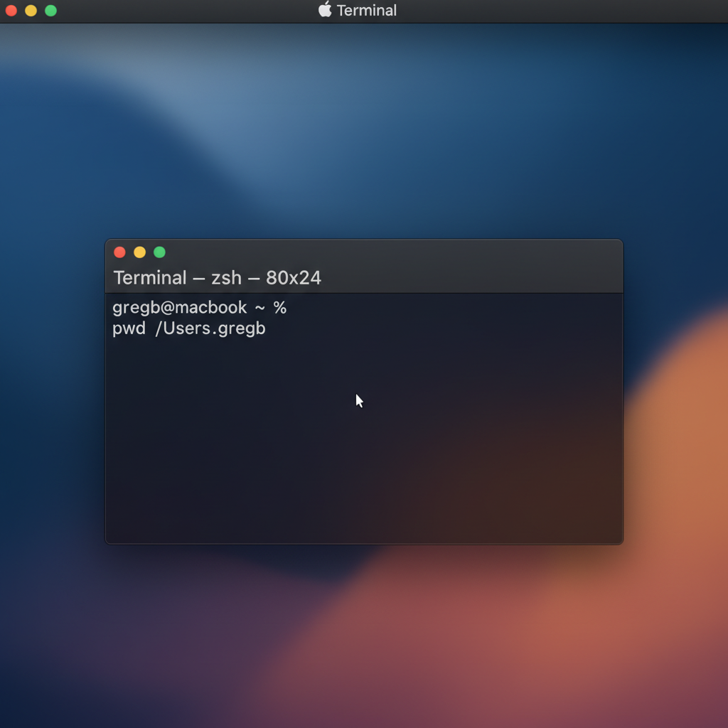The width and height of the screenshot is (728, 728).
Task: Maximize the Terminal zsh window with green button
Action: (x=160, y=252)
